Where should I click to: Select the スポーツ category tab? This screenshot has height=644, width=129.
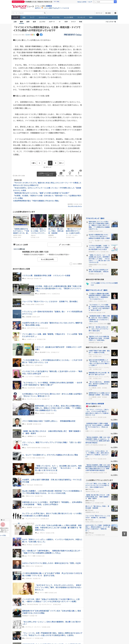point(52,22)
